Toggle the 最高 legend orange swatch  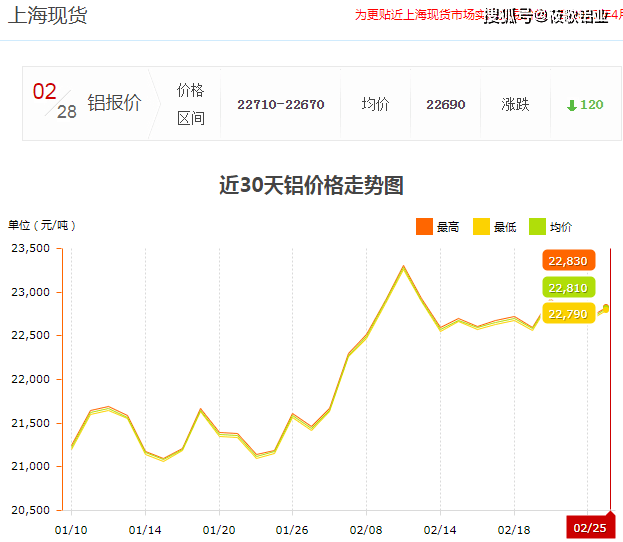(424, 226)
